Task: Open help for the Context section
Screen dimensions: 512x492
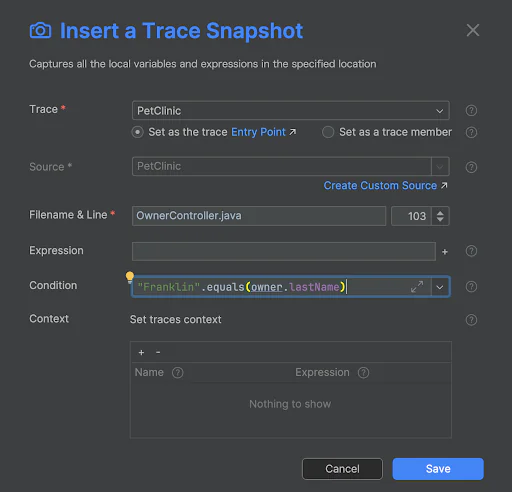Action: [x=471, y=320]
